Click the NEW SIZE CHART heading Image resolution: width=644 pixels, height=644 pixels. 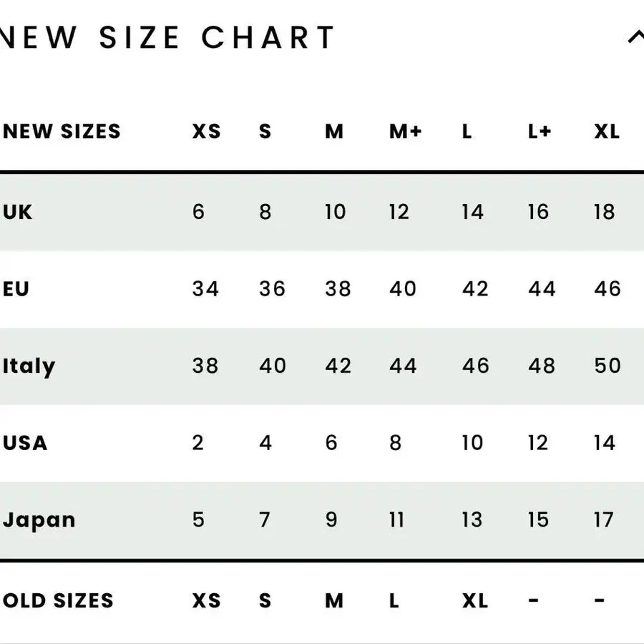168,38
